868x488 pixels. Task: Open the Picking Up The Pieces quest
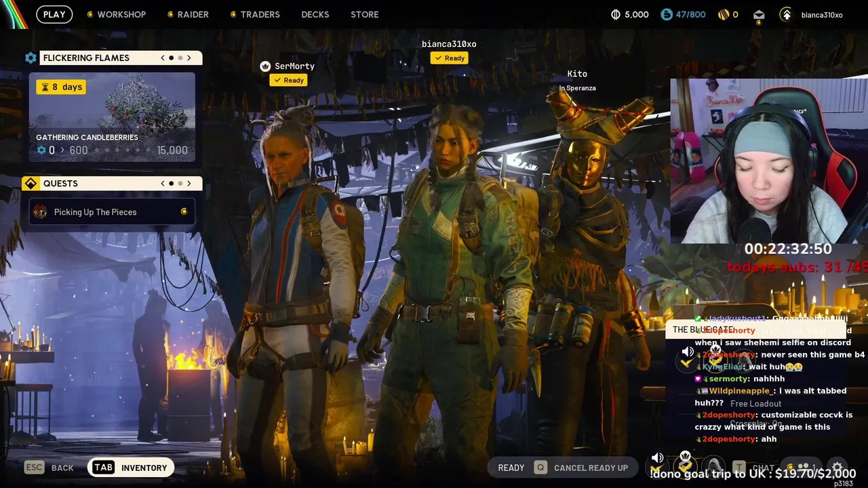point(112,212)
